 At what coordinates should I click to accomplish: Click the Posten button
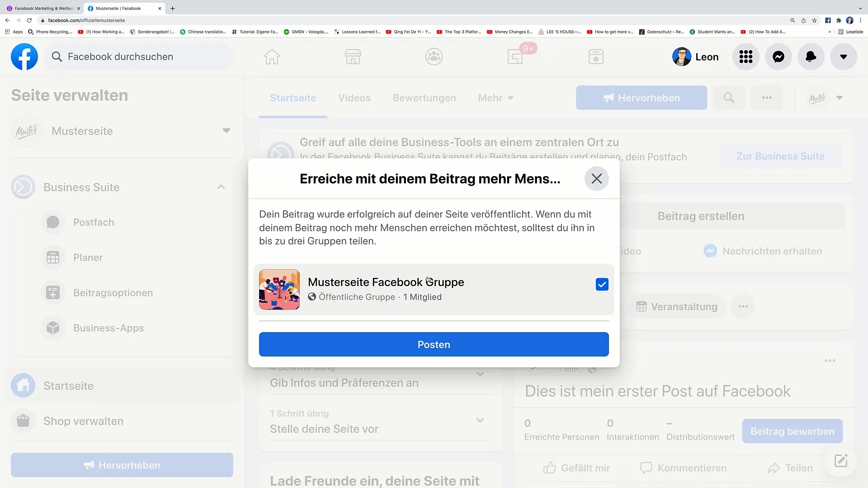(x=434, y=345)
